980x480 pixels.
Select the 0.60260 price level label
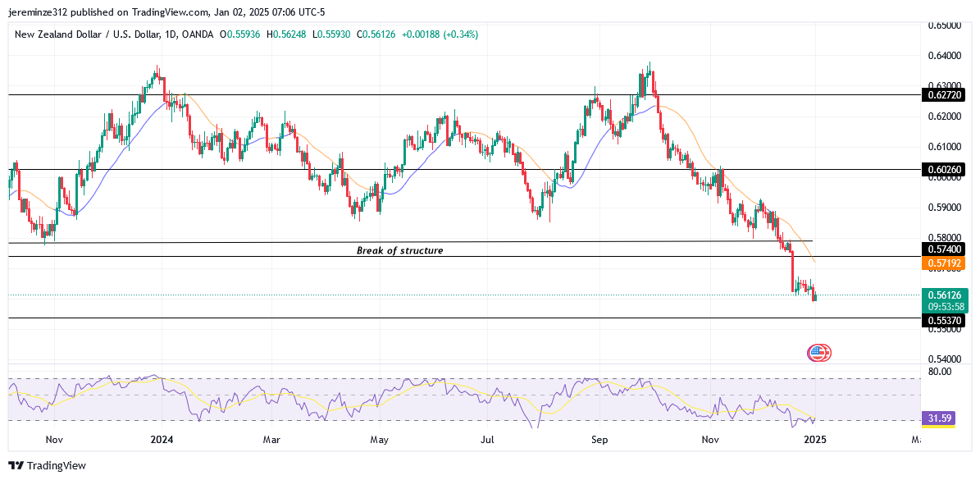pyautogui.click(x=943, y=169)
